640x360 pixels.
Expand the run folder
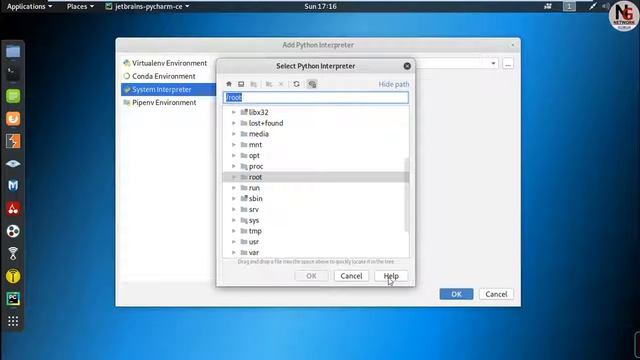[x=234, y=188]
